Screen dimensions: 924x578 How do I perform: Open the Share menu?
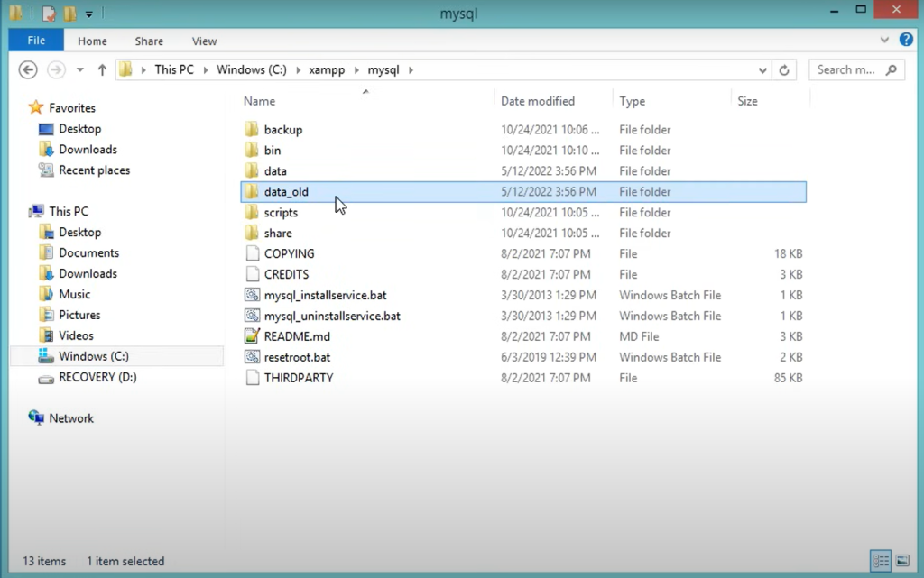(x=148, y=41)
